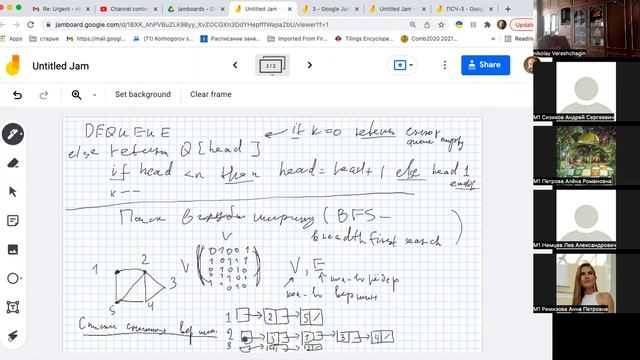The image size is (640, 360).
Task: Click Set background
Action: (x=143, y=94)
